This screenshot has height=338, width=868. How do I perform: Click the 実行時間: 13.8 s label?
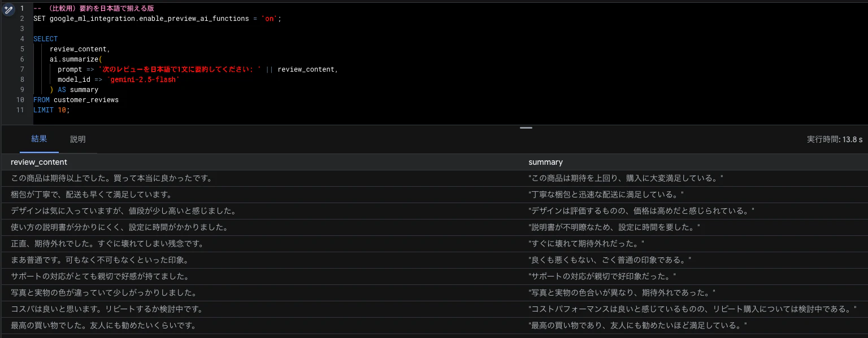click(x=835, y=139)
